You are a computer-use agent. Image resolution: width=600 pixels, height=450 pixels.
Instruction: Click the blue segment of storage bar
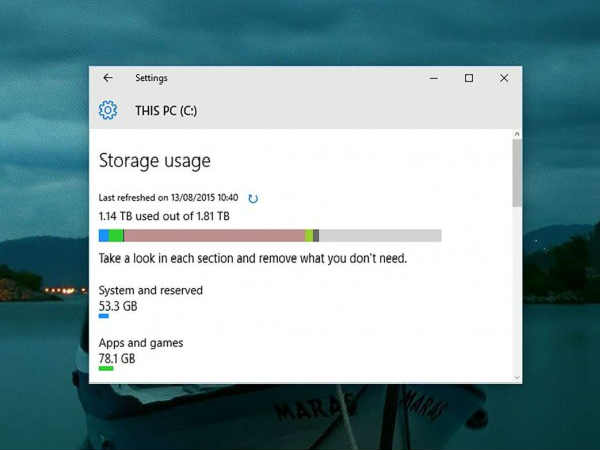(x=104, y=236)
